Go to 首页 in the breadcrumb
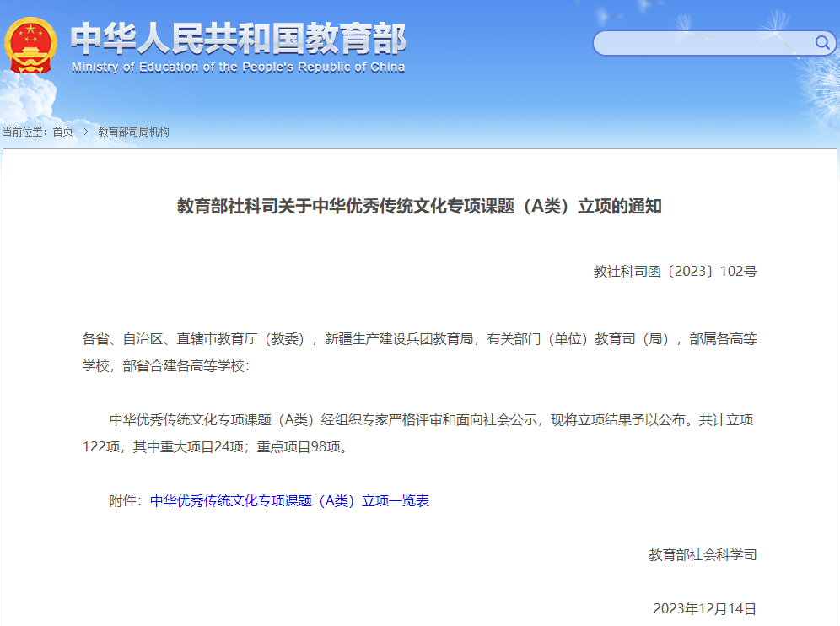840x626 pixels. pyautogui.click(x=62, y=132)
